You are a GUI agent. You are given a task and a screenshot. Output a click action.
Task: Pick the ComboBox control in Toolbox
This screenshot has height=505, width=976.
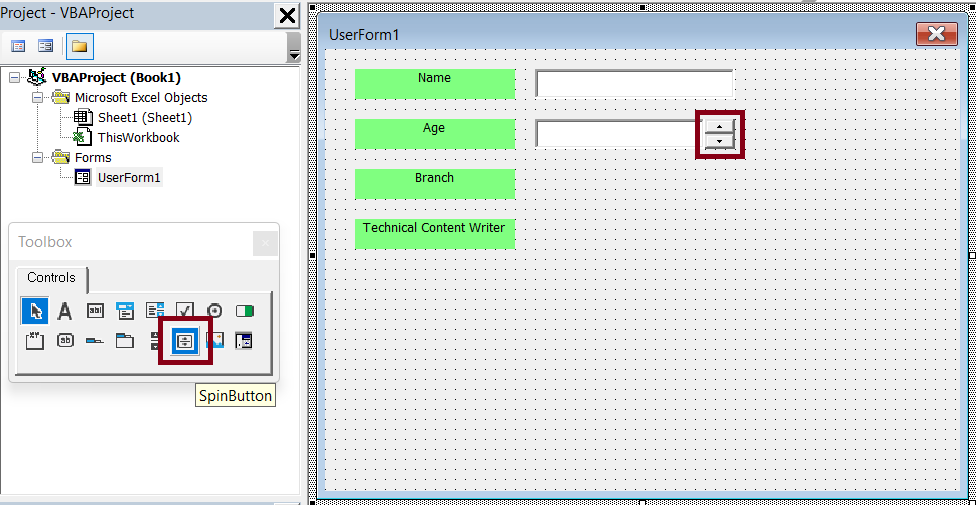click(125, 311)
